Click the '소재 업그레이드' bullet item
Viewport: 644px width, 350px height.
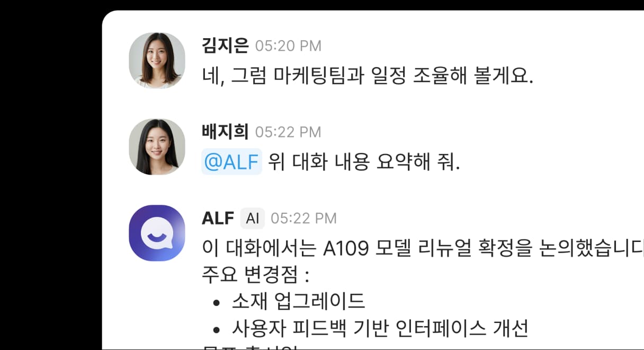pyautogui.click(x=299, y=302)
